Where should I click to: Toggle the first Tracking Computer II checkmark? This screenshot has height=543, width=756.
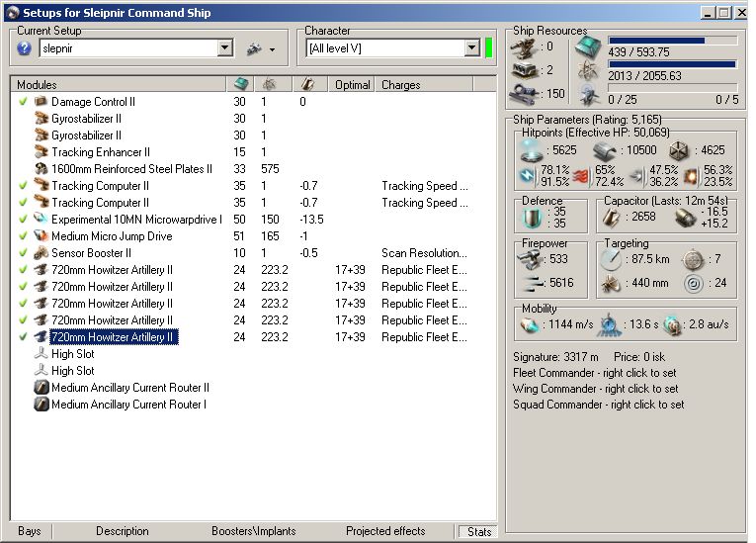coord(23,185)
